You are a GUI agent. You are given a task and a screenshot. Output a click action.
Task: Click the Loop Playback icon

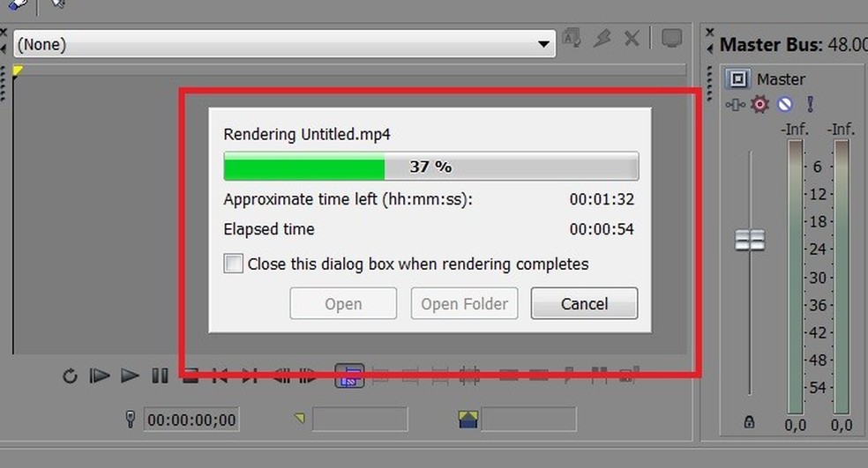[69, 376]
